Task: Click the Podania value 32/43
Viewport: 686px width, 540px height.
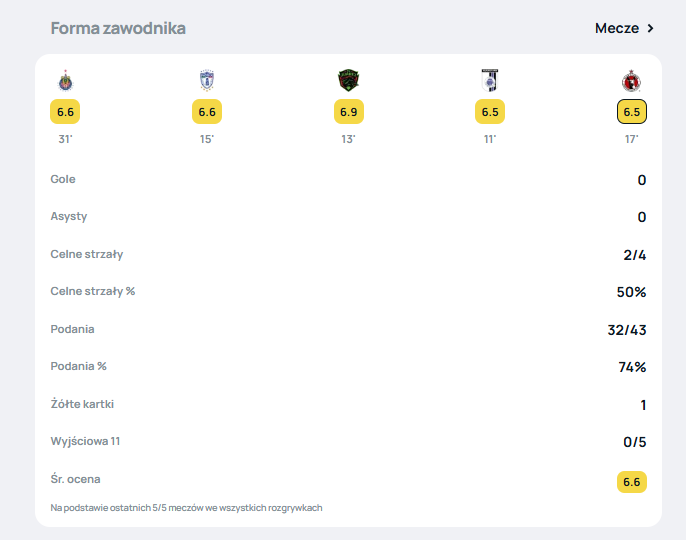Action: (627, 330)
